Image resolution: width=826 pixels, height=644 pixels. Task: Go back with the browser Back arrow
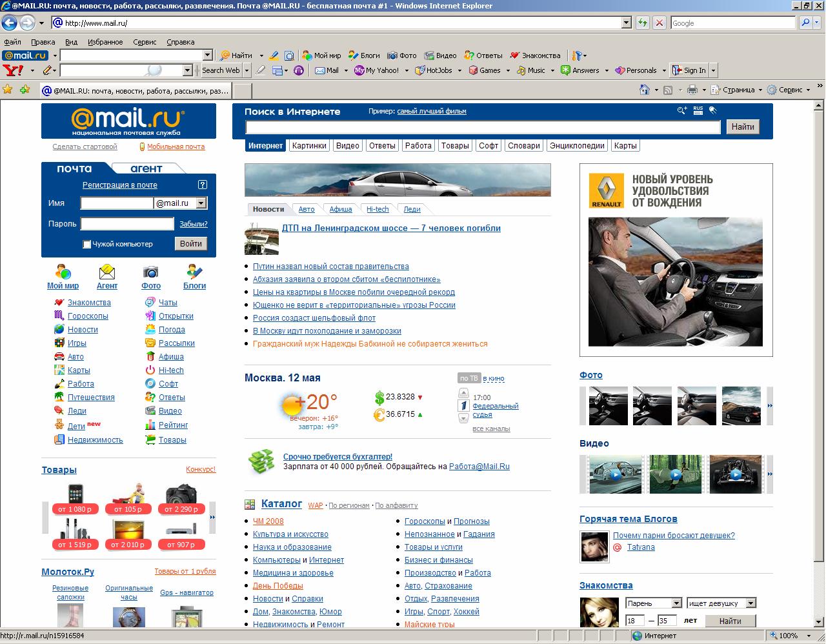click(x=9, y=23)
